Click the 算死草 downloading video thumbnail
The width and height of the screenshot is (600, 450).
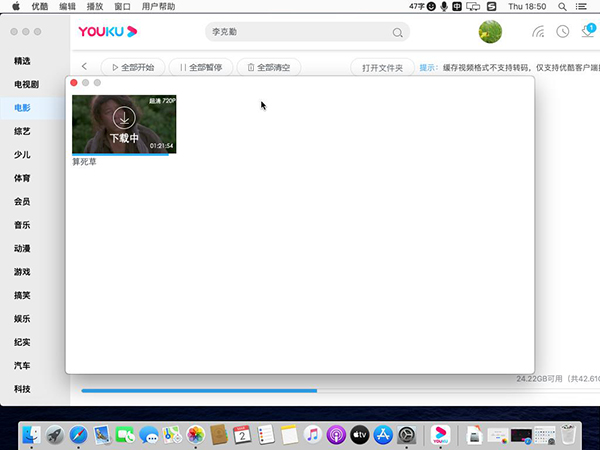(124, 124)
